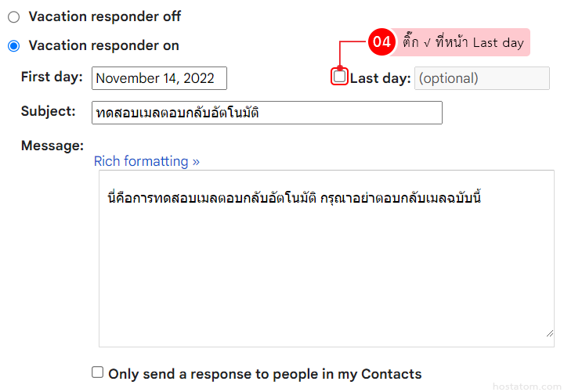Click the red 04 step badge

[x=381, y=42]
